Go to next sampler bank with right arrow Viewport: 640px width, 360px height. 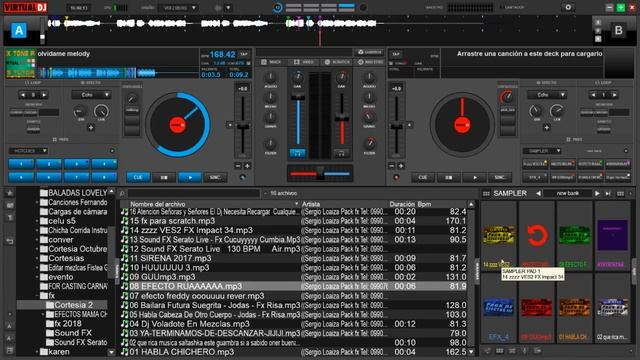click(597, 193)
